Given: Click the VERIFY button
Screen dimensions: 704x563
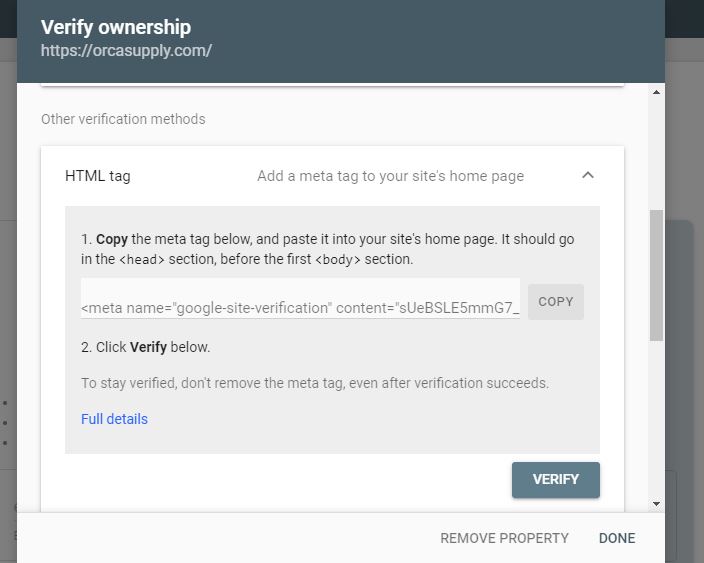Looking at the screenshot, I should pos(555,479).
